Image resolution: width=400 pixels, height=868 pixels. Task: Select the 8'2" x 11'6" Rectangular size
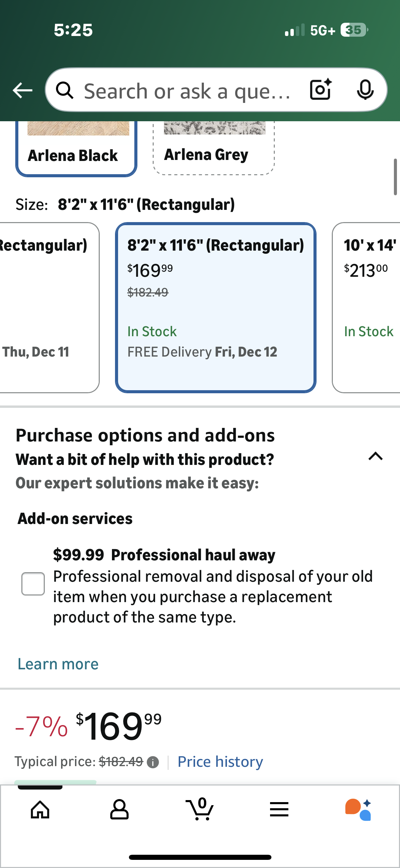pos(216,307)
